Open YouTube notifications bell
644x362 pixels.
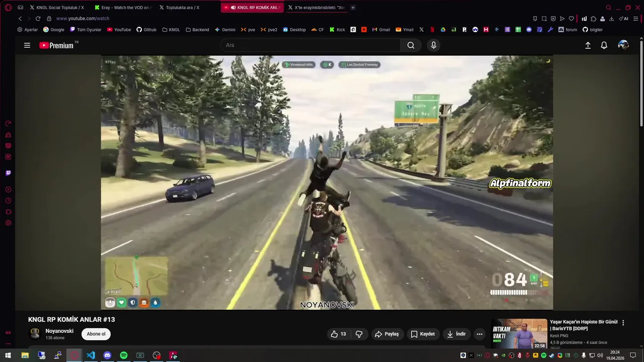[x=604, y=45]
